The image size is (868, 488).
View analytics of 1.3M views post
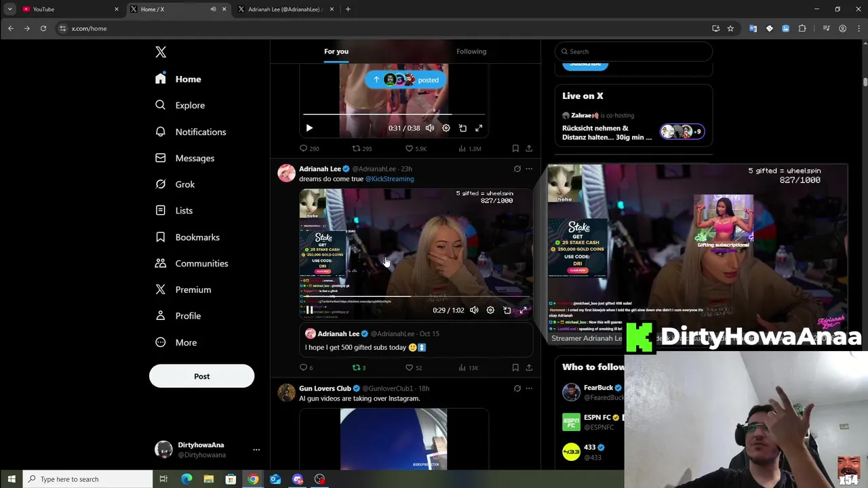(469, 148)
